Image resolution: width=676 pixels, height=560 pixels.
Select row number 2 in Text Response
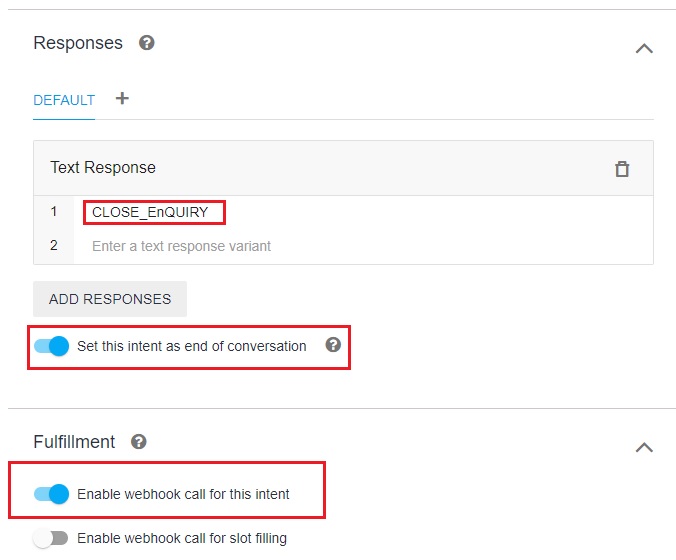(54, 246)
